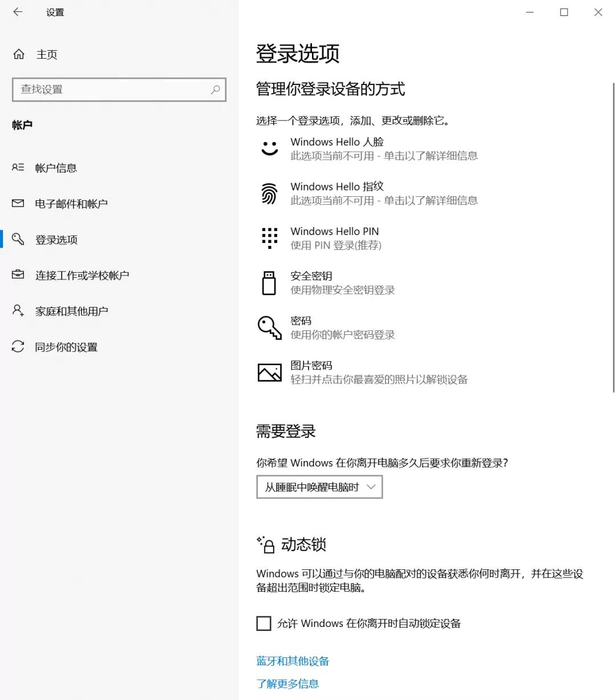
Task: Select the 图片密码 picture password icon
Action: click(x=269, y=371)
